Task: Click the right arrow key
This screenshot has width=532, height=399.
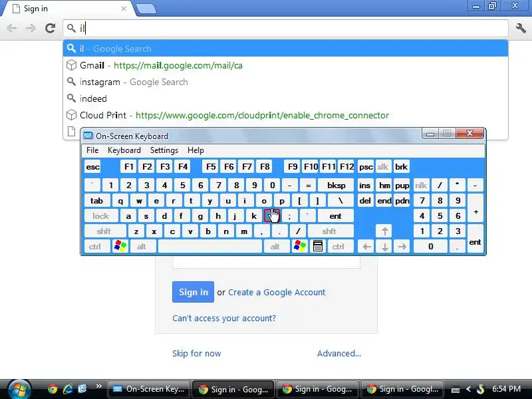Action: [402, 247]
